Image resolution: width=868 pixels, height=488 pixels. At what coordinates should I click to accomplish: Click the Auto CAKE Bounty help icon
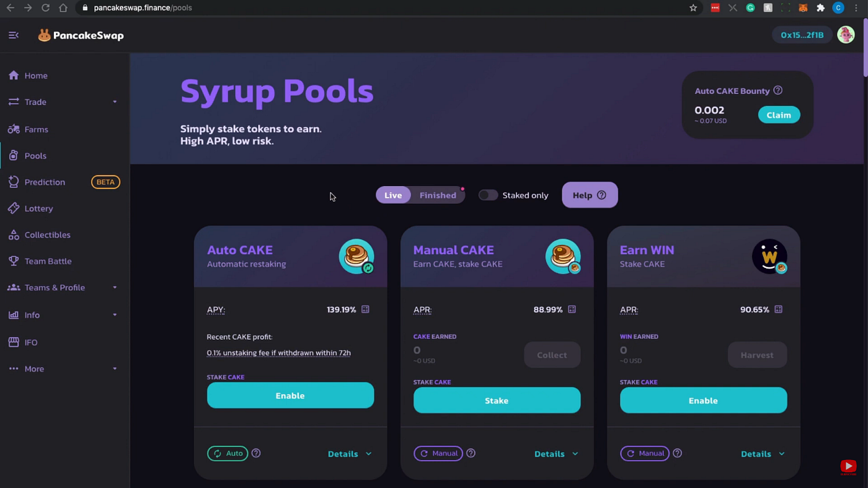777,91
